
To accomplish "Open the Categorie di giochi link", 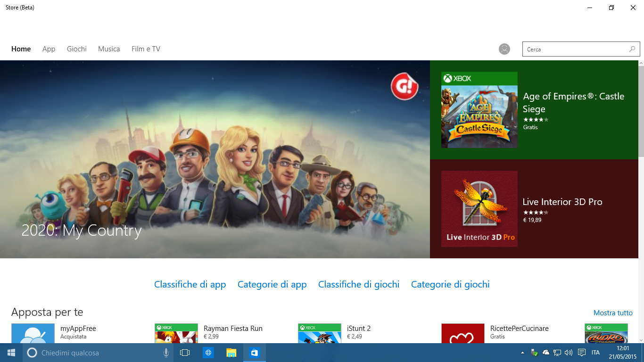I will coord(450,284).
